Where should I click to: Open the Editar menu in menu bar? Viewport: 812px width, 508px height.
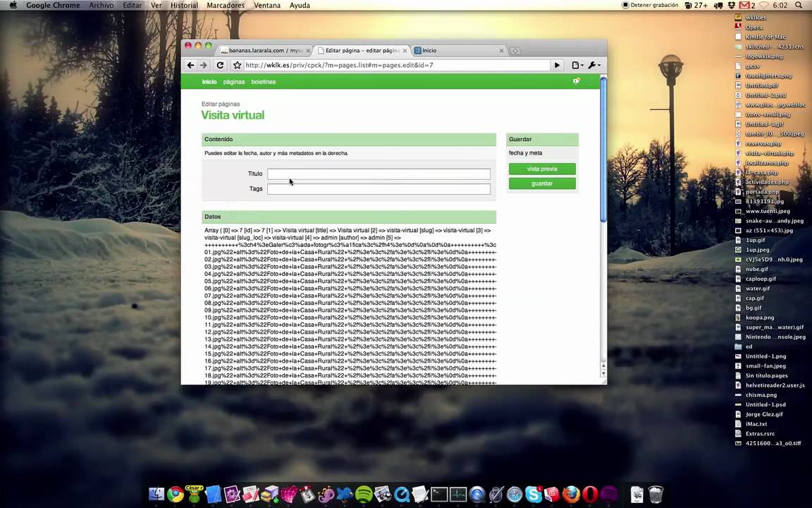[132, 5]
